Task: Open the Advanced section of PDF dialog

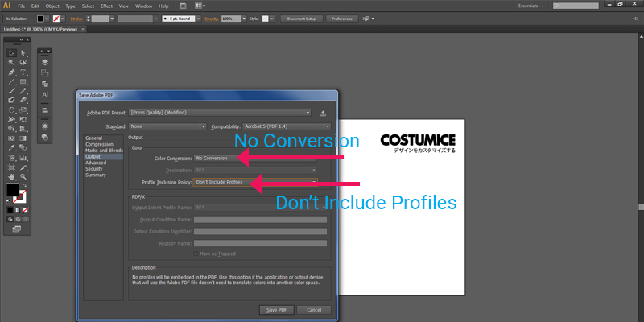Action: tap(96, 163)
